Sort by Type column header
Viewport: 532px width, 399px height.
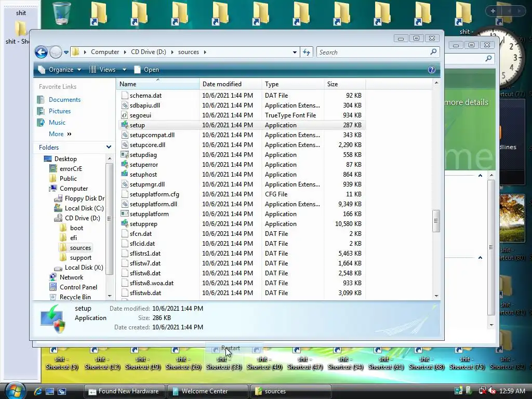(x=292, y=84)
